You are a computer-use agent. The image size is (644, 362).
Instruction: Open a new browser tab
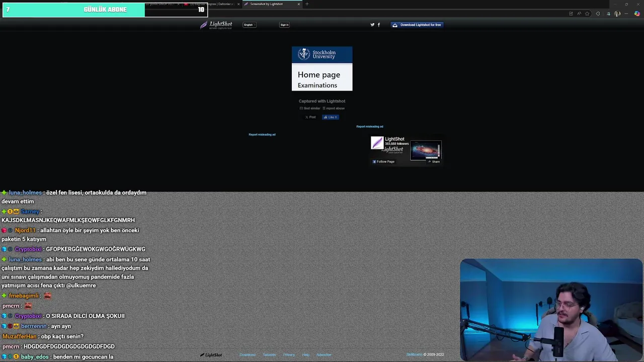point(307,4)
